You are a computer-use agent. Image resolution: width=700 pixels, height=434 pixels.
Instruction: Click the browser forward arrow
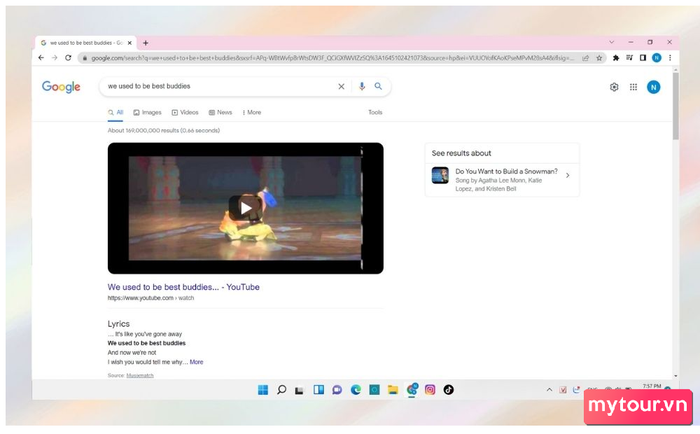(54, 58)
